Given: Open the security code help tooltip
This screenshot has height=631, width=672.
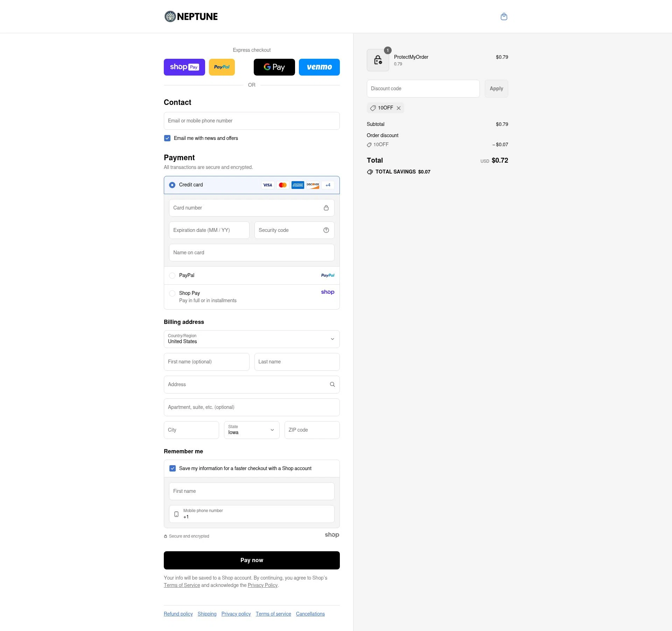Looking at the screenshot, I should click(x=326, y=230).
